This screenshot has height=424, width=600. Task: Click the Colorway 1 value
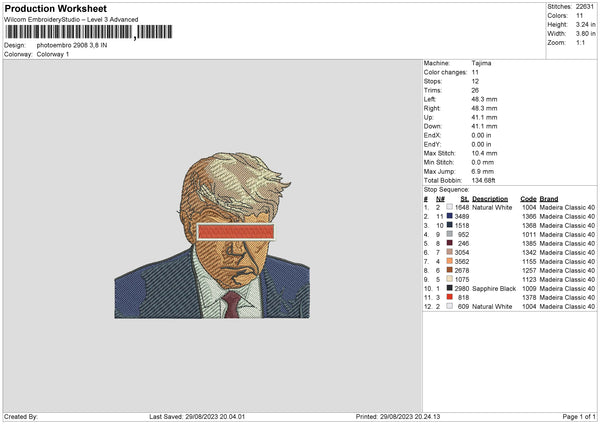tap(53, 54)
